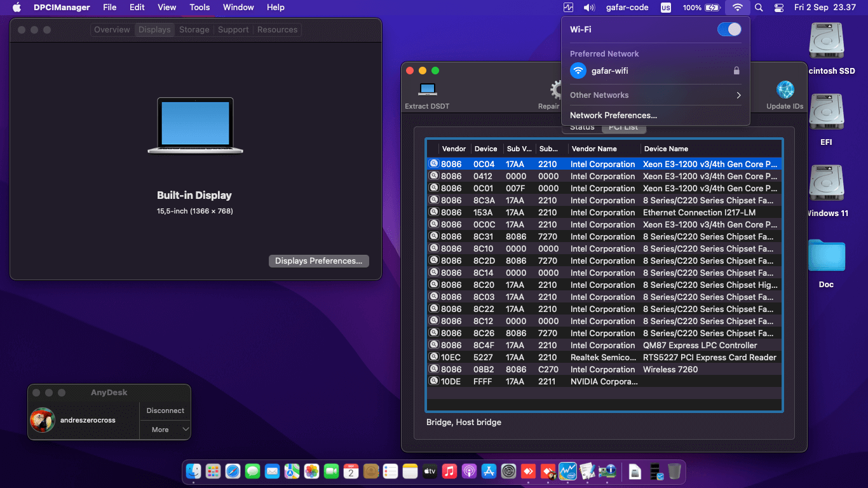Select the gafar-wifi network
Image resolution: width=868 pixels, height=488 pixels.
pyautogui.click(x=656, y=71)
